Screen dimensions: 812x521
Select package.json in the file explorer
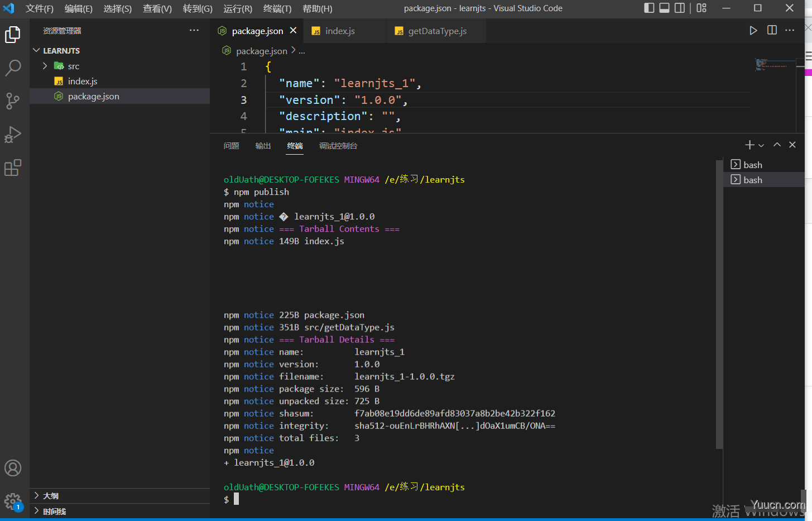[120, 96]
